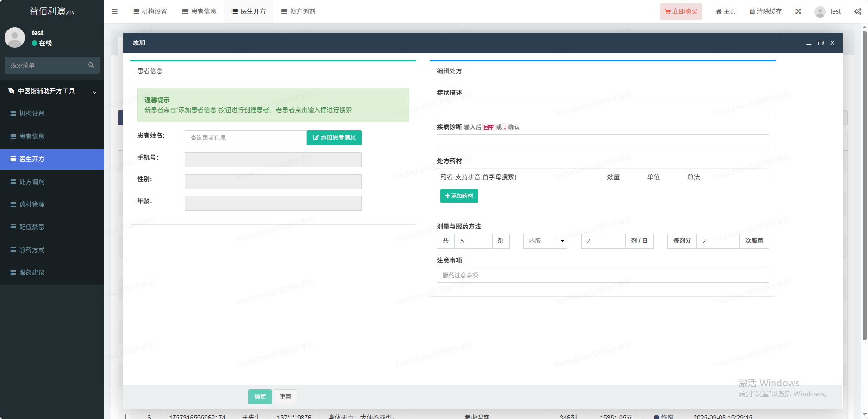Open 药材管理 in the sidebar menu
The width and height of the screenshot is (868, 419).
32,205
